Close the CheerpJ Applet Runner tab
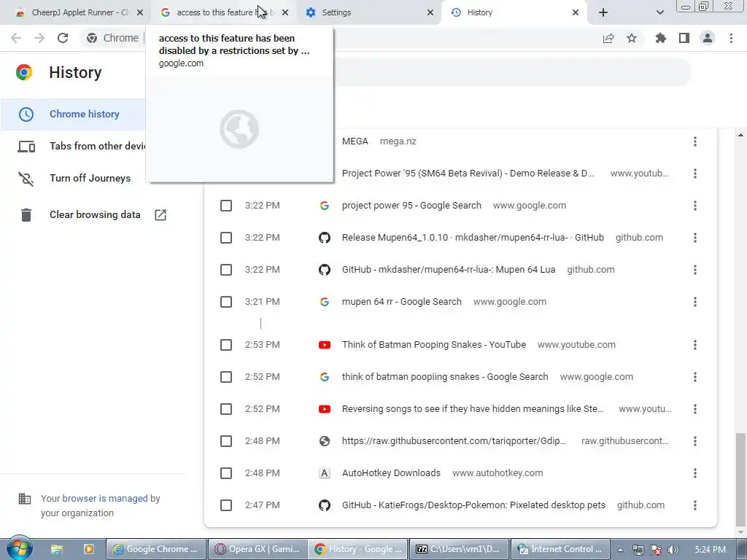The image size is (747, 560). 139,12
